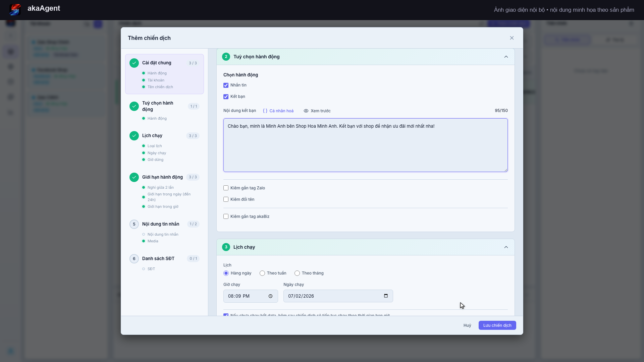644x362 pixels.
Task: Collapse the Tuỳ chọn hành động section
Action: coord(506,57)
